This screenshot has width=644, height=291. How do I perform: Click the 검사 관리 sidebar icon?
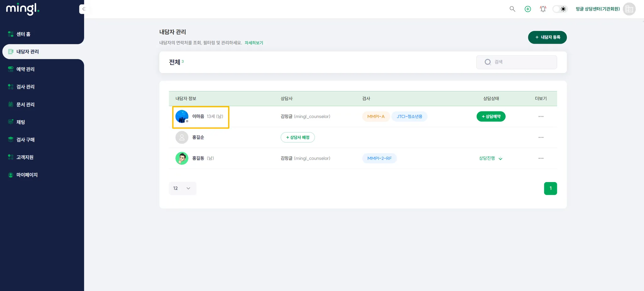pos(11,87)
